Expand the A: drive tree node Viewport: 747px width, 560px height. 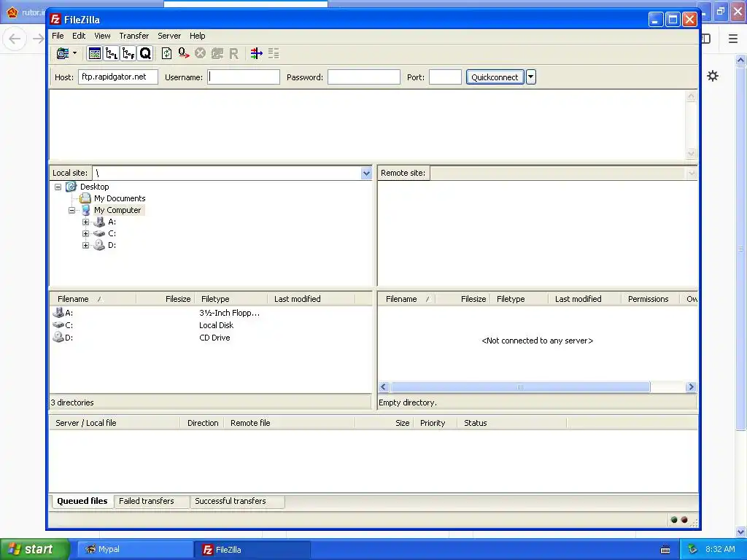86,222
